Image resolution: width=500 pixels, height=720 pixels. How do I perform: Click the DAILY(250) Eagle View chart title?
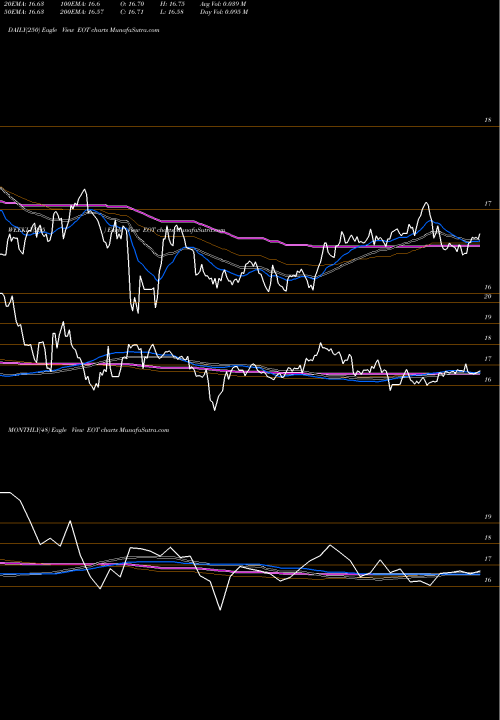84,30
